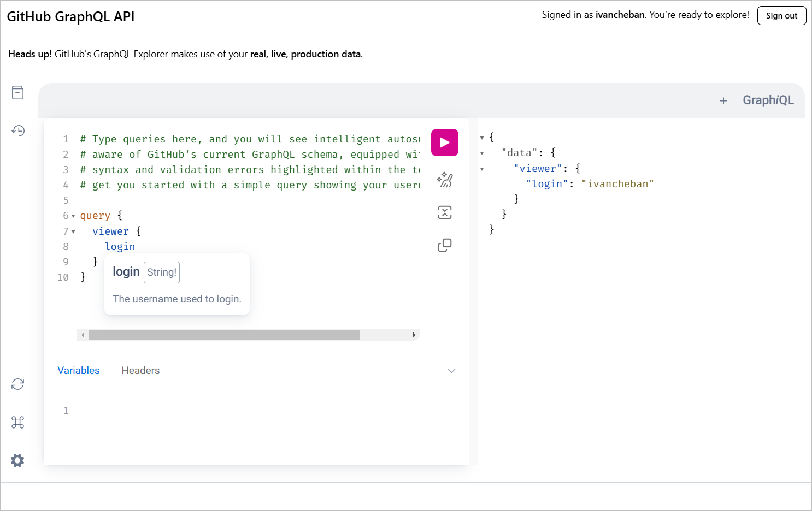Switch to the Headers tab
This screenshot has width=812, height=511.
pos(140,371)
